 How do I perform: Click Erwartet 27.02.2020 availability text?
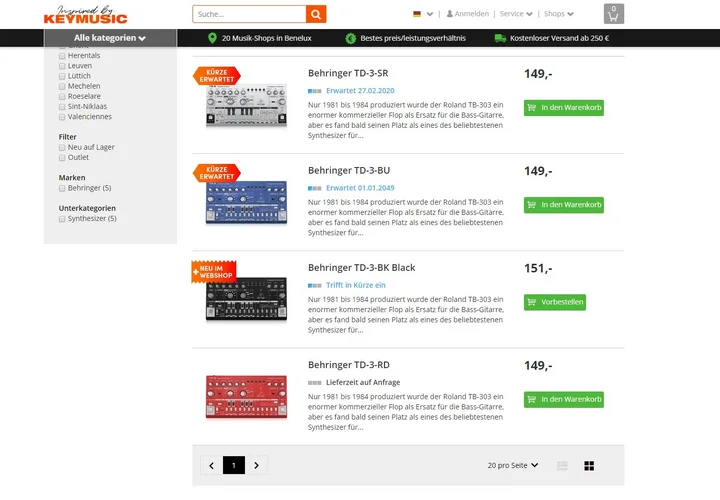pyautogui.click(x=360, y=91)
